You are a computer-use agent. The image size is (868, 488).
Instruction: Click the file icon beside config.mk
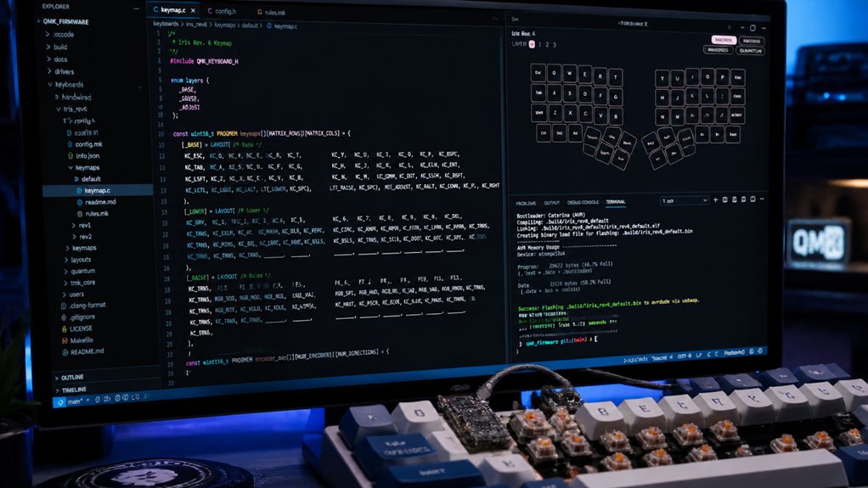(70, 144)
